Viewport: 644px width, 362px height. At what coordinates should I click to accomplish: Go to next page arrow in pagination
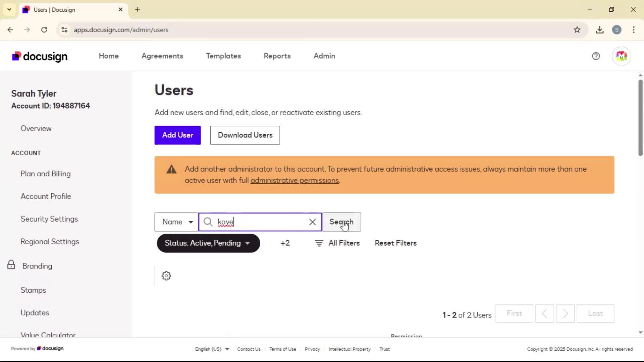(x=565, y=313)
